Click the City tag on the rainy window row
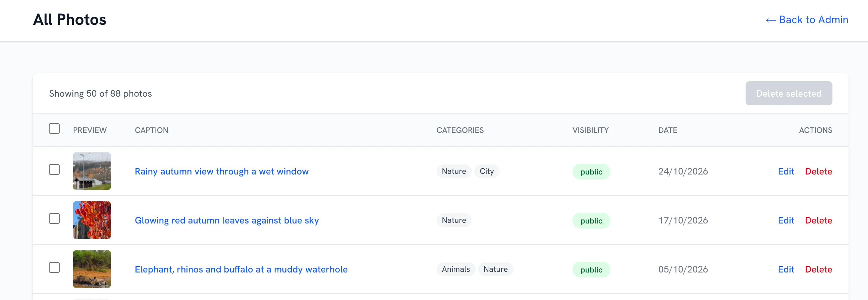Screen dimensions: 868x300 pos(487,171)
